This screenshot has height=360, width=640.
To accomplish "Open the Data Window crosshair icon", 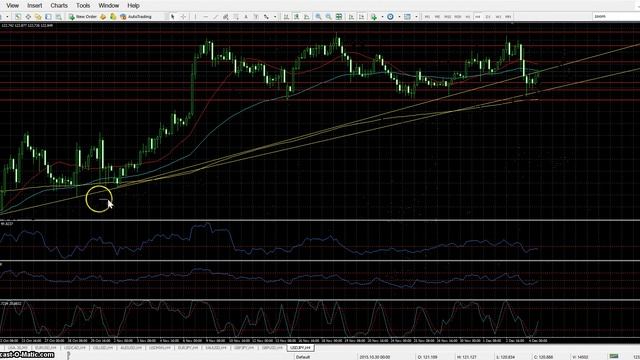I will 28,17.
